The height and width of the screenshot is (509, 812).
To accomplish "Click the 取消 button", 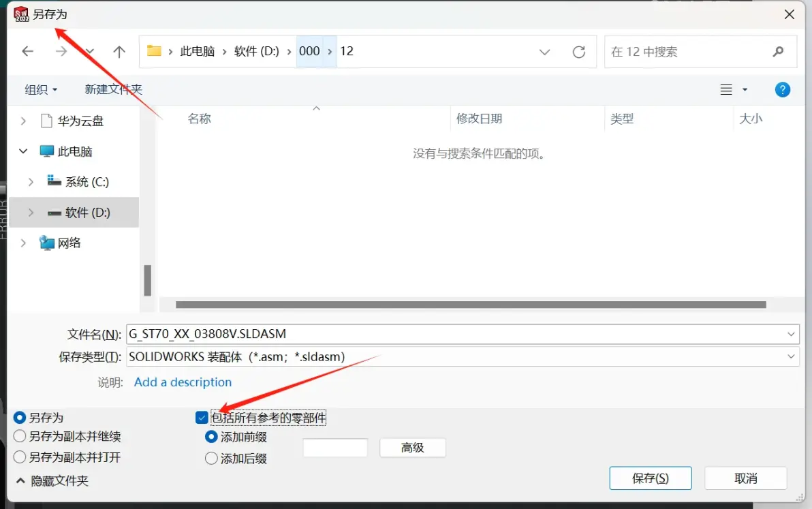I will tap(746, 478).
